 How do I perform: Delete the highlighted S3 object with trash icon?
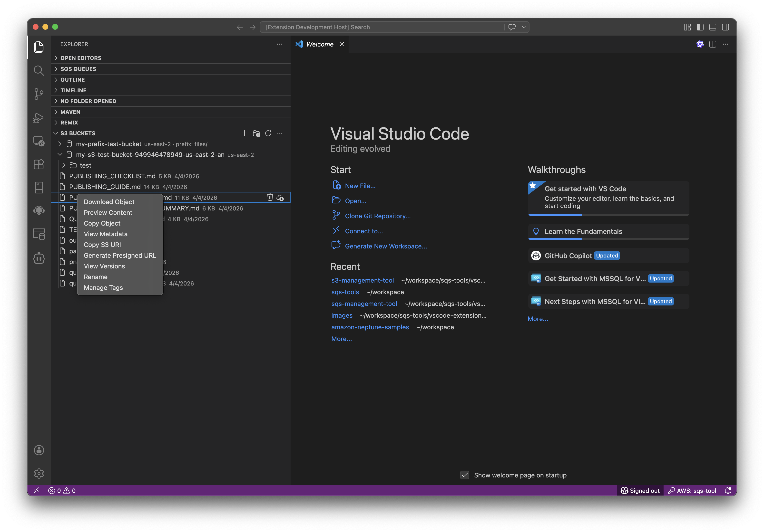pyautogui.click(x=270, y=198)
